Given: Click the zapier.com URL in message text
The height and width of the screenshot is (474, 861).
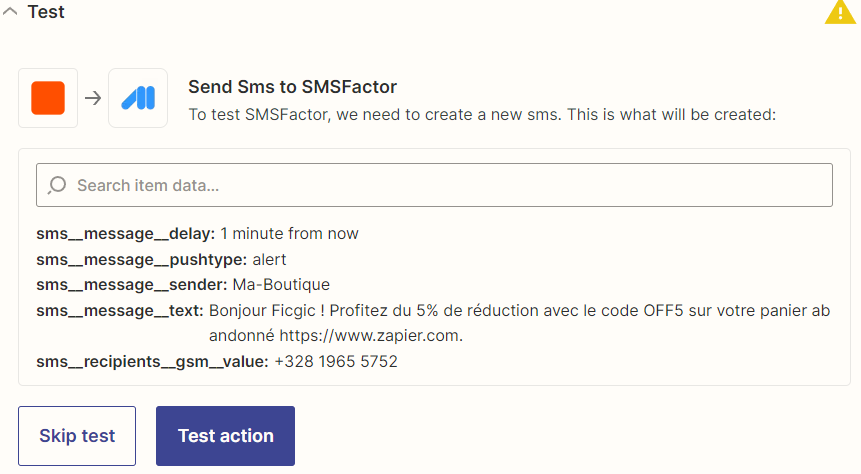Looking at the screenshot, I should click(371, 336).
